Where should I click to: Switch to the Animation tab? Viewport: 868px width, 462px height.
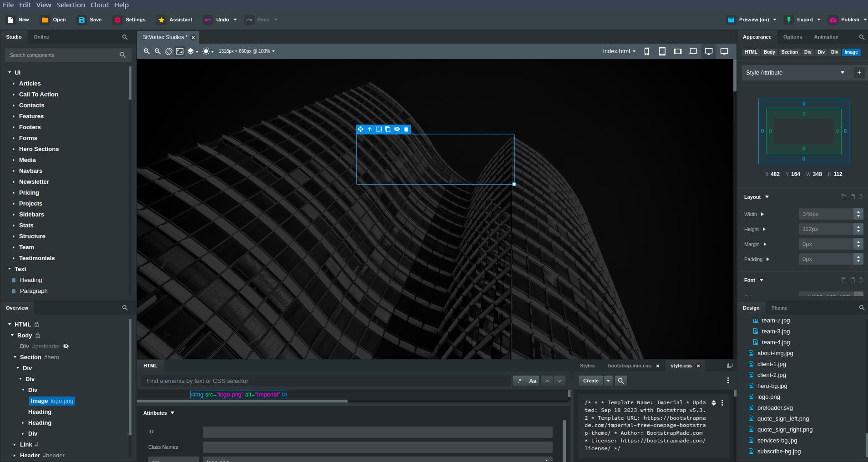826,37
